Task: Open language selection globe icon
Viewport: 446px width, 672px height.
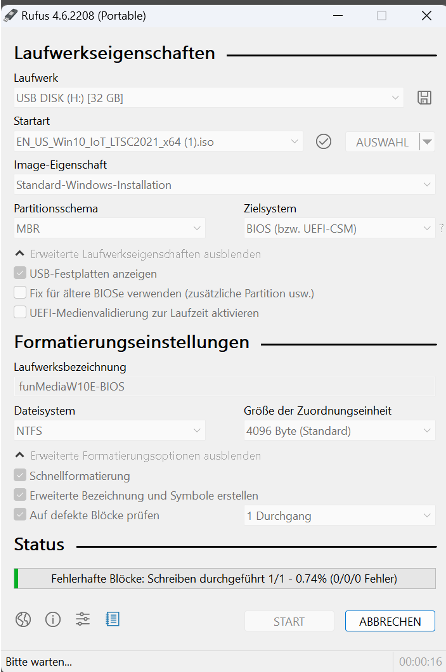Action: pos(23,619)
